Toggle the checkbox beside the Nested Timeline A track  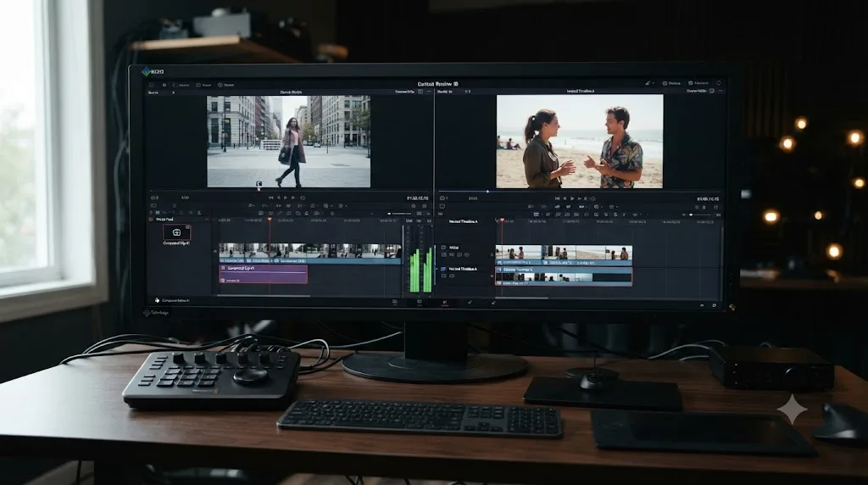443,269
